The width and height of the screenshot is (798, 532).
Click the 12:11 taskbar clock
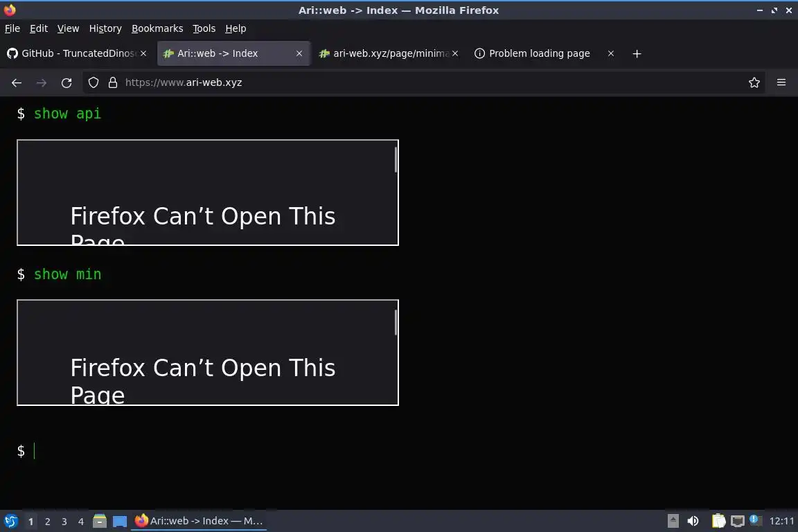(781, 521)
